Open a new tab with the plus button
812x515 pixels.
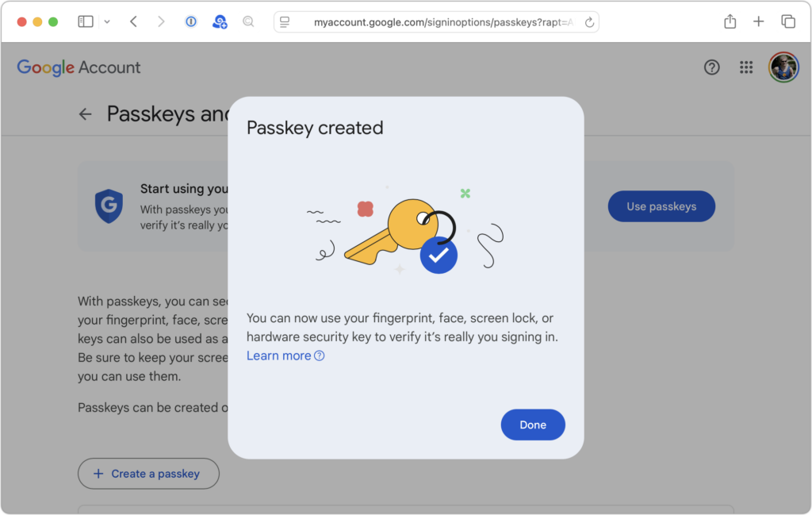tap(759, 21)
